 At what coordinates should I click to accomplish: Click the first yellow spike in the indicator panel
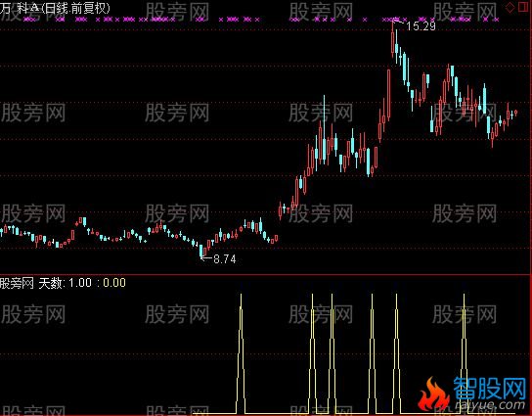241,353
